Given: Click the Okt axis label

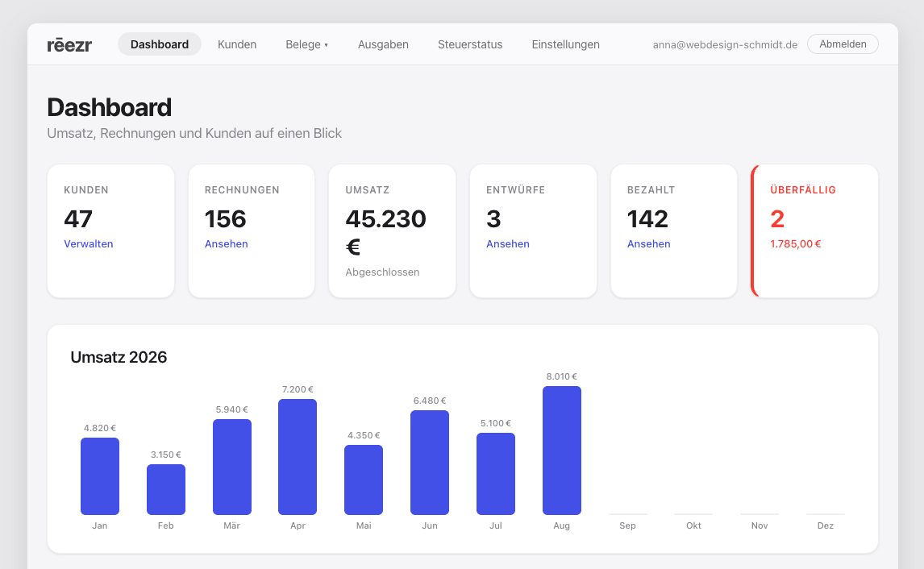Looking at the screenshot, I should (693, 525).
